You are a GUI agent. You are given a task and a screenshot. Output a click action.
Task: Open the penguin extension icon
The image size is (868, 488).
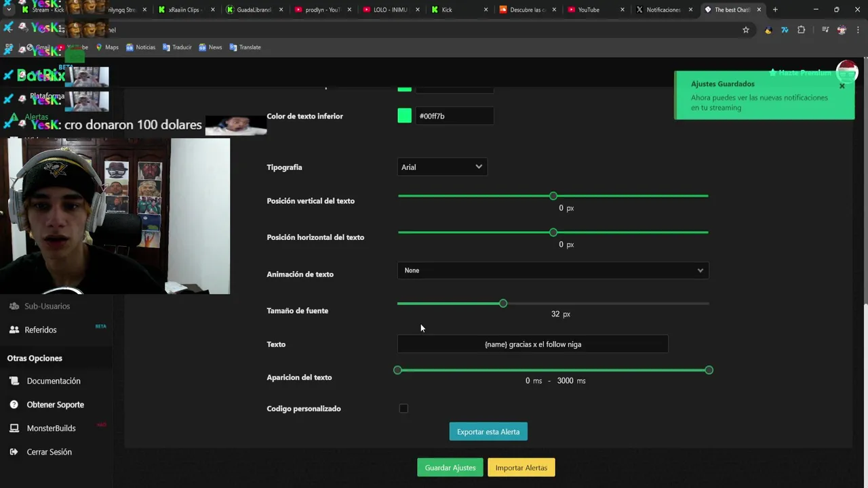pyautogui.click(x=768, y=30)
